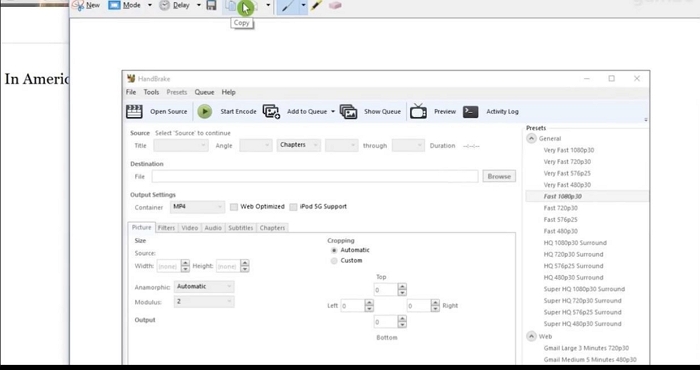Open the Chapters range type dropdown
Image resolution: width=700 pixels, height=370 pixels.
click(x=299, y=146)
